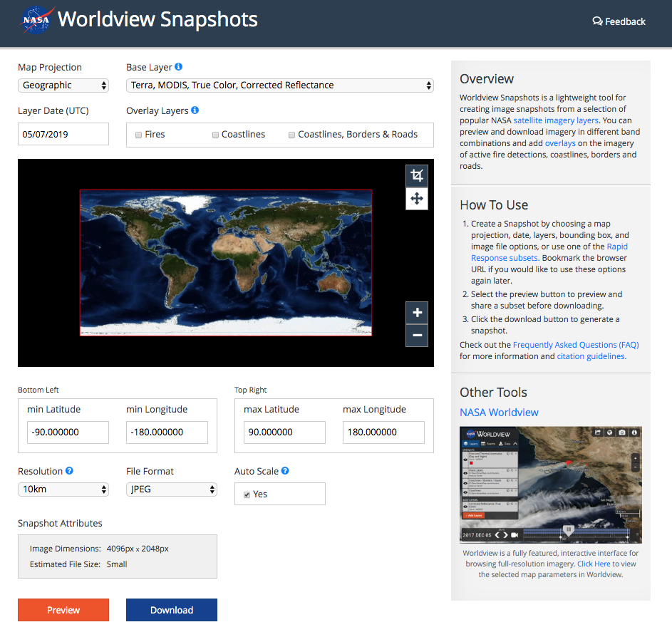Open the satellite imagery layers link
The image size is (672, 637).
click(556, 120)
